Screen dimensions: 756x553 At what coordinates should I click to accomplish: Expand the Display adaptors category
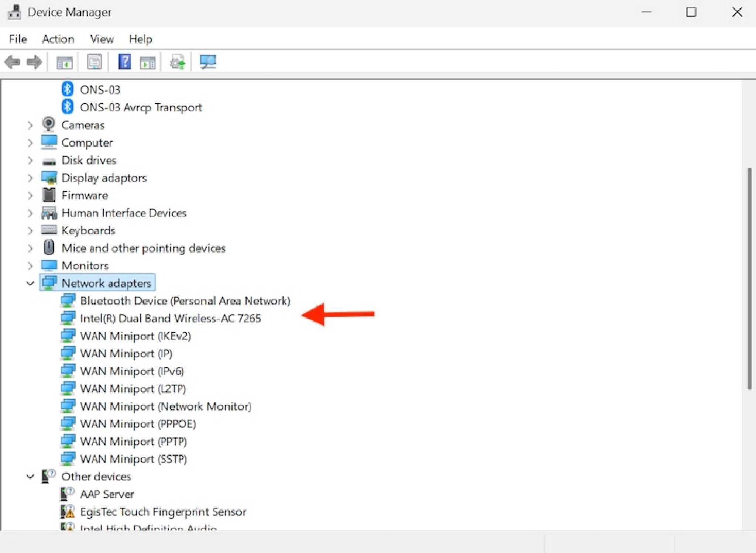(x=31, y=178)
